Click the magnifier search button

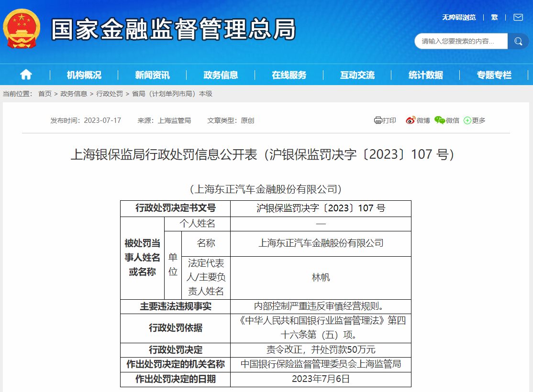point(518,42)
